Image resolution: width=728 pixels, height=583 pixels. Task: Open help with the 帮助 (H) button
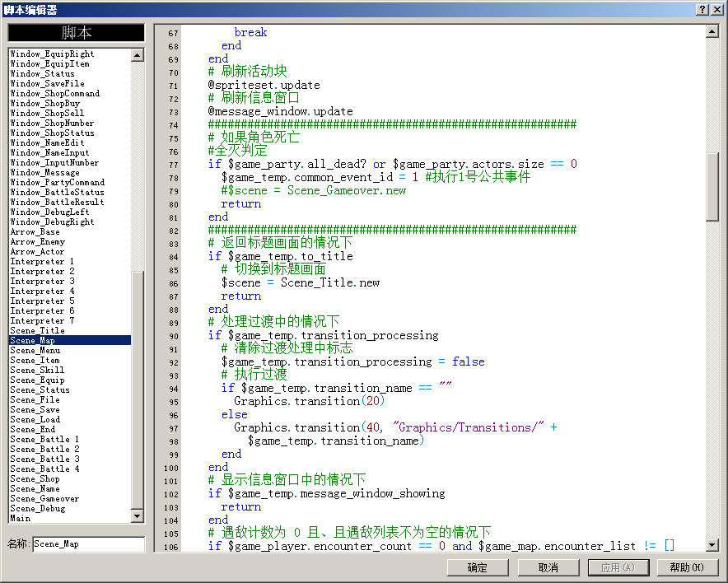coord(687,567)
